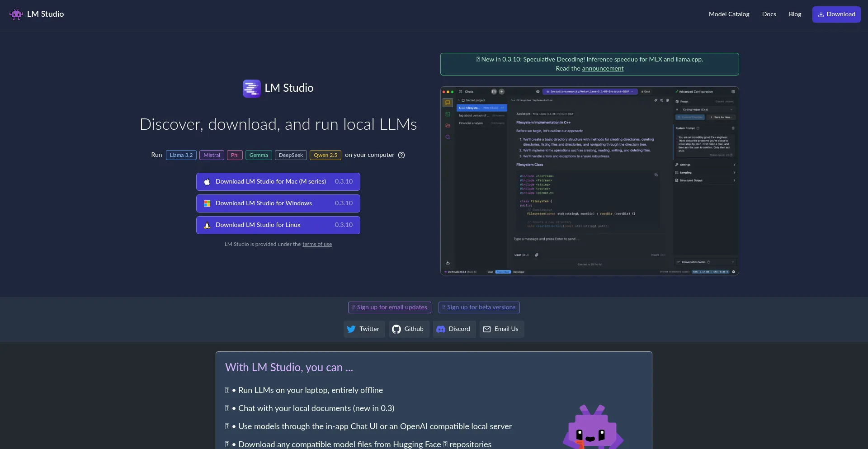Go to the Docs page
868x449 pixels.
769,14
